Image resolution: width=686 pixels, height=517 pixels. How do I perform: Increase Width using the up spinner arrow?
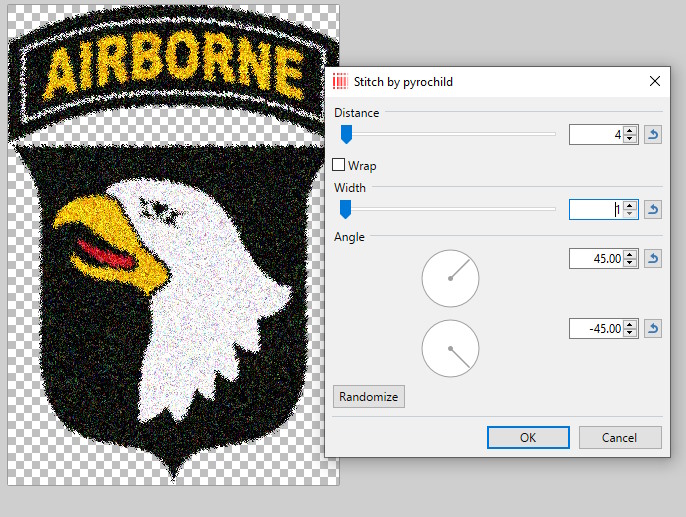coord(630,205)
